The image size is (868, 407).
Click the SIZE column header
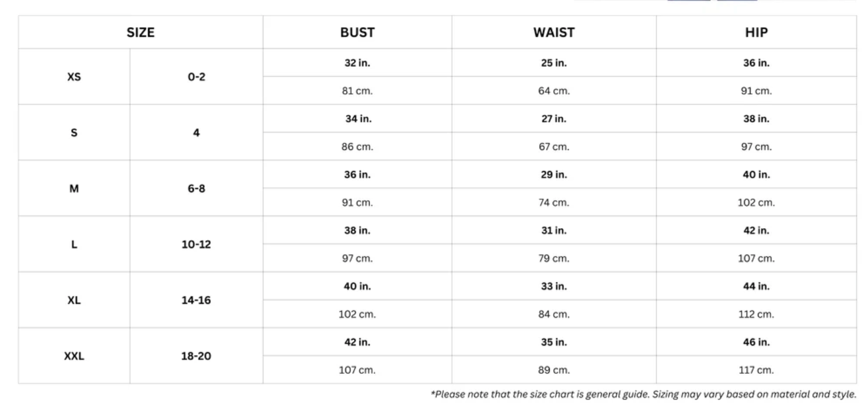[x=140, y=33]
